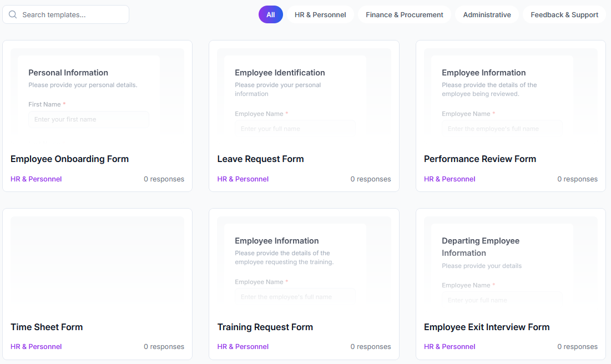Select the Performance Review Form title
This screenshot has width=611, height=364.
(x=479, y=159)
